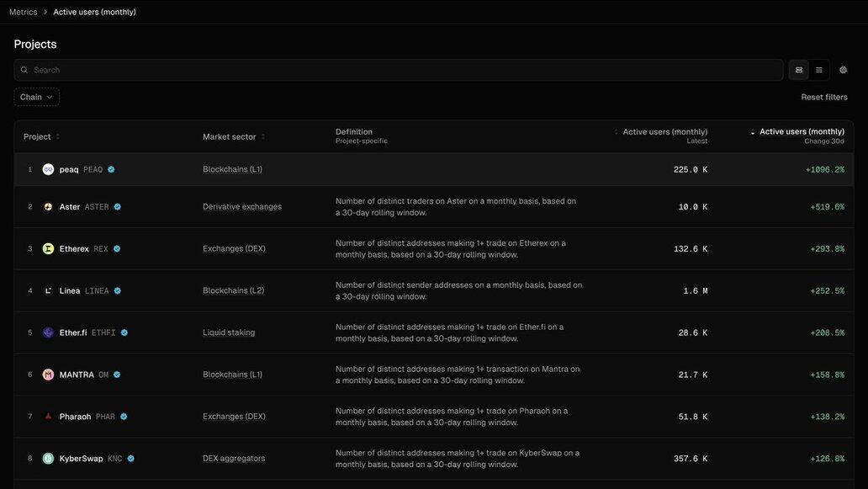Sort by Active users (monthly) Change 30d
The image size is (868, 489).
coord(801,132)
